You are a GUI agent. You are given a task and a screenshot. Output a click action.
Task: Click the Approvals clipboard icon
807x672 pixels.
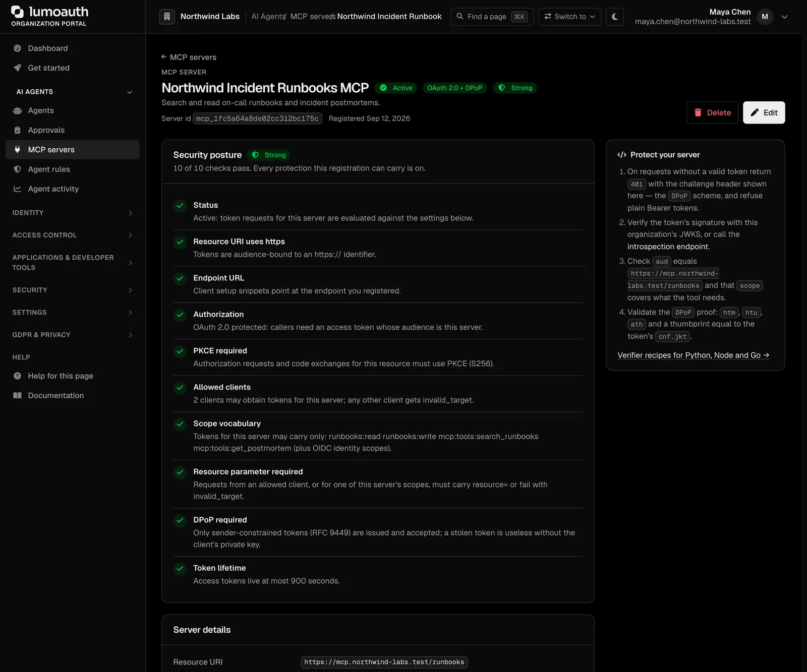coord(18,130)
